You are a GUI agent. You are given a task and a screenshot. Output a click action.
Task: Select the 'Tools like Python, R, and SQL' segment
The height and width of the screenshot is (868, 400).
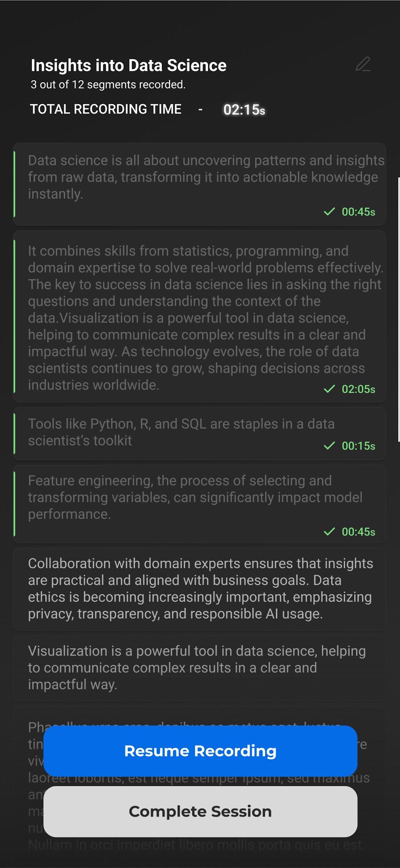coord(200,433)
